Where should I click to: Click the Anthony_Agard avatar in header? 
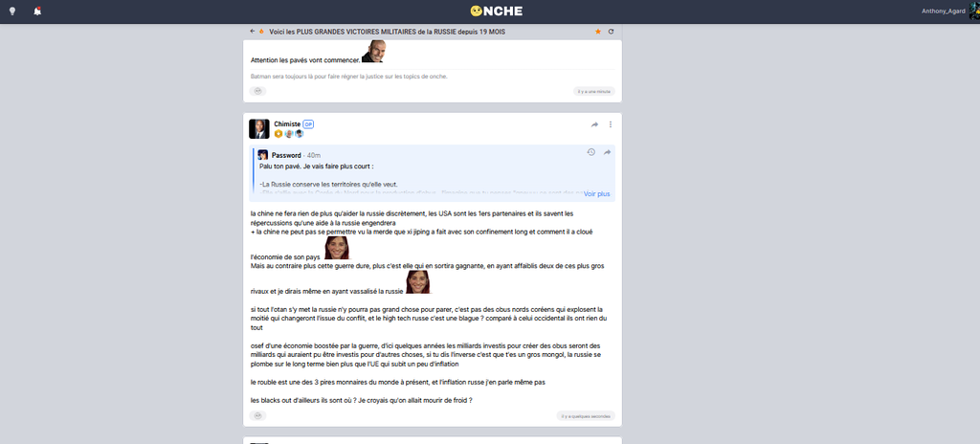point(974,11)
